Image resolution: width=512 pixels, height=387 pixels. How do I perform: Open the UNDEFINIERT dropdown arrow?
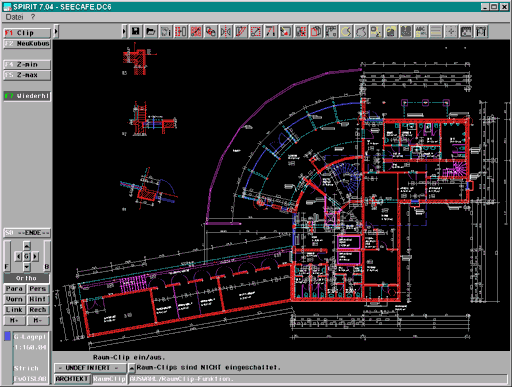click(x=132, y=368)
